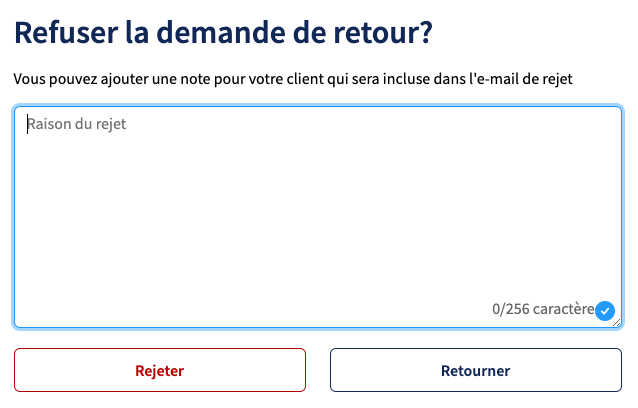The height and width of the screenshot is (408, 638).
Task: Click the character limit indicator text
Action: (x=543, y=309)
